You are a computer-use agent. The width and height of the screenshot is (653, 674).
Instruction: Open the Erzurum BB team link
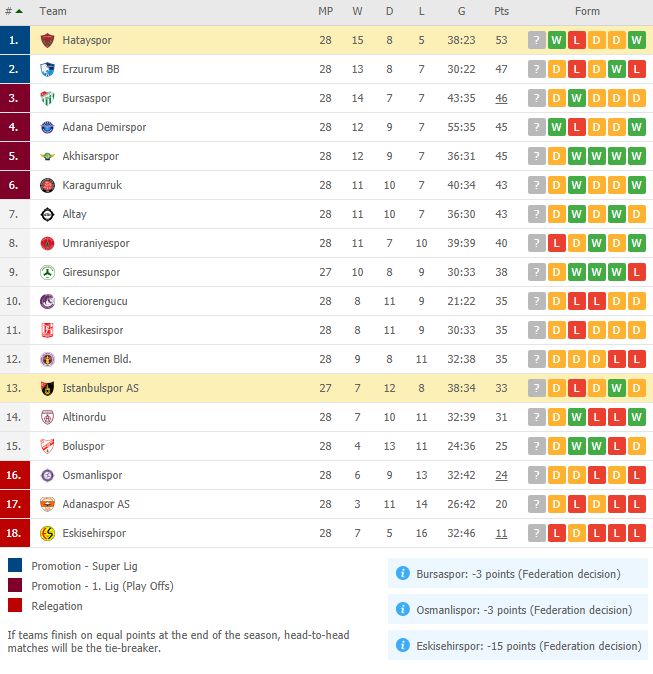(x=91, y=69)
